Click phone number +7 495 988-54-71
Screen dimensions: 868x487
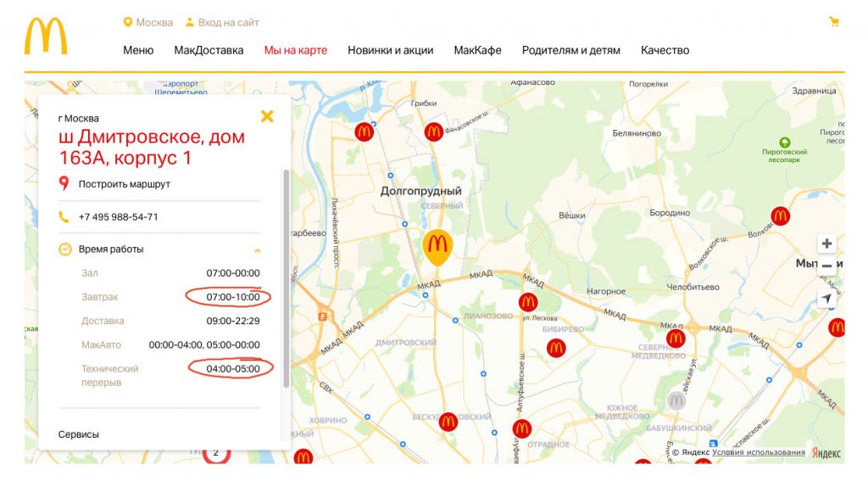(119, 217)
